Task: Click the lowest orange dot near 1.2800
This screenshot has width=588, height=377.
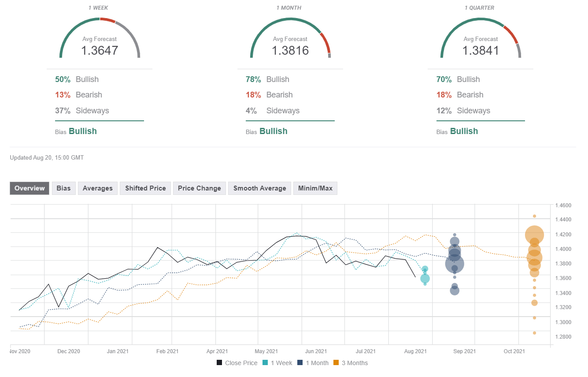Action: pos(534,333)
